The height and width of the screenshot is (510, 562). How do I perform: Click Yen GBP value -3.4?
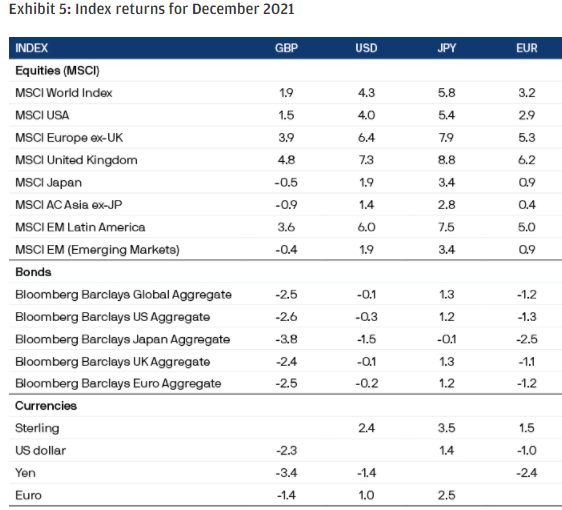click(286, 473)
